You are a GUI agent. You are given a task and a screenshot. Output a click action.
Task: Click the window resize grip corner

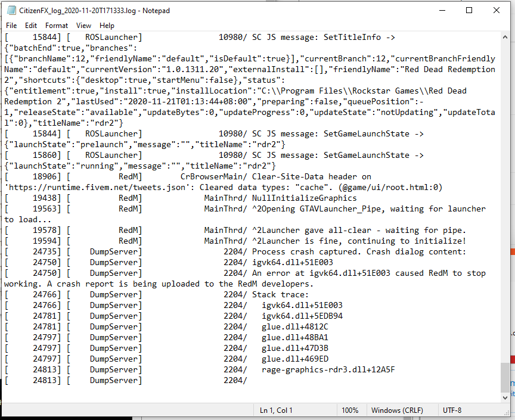pyautogui.click(x=506, y=413)
